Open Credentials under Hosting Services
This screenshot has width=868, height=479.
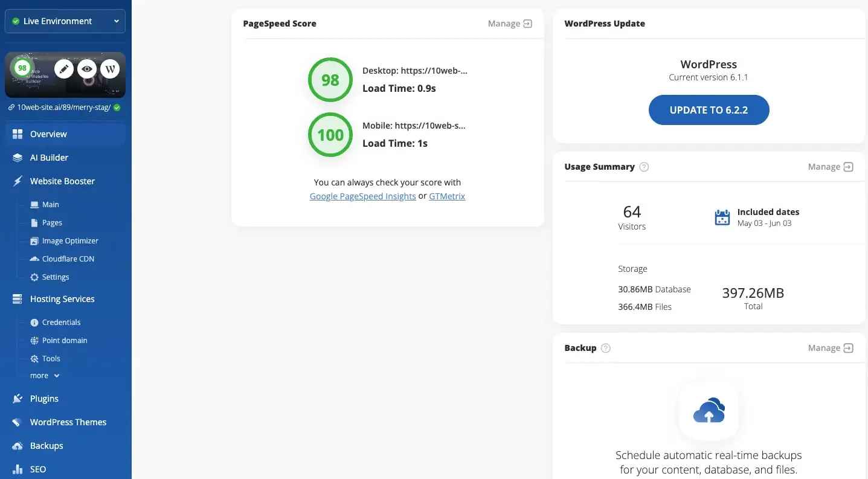point(61,323)
